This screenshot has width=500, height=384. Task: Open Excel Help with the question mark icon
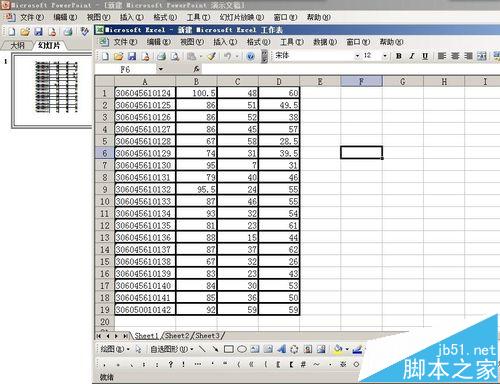point(251,56)
